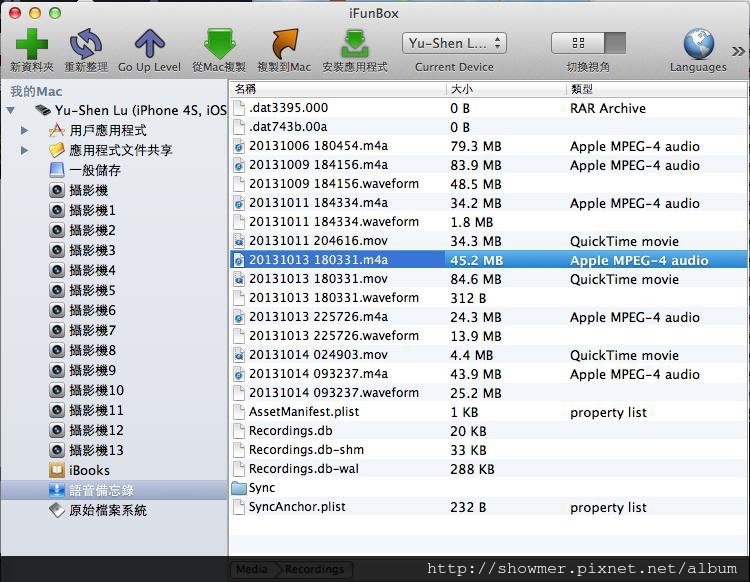750x582 pixels.
Task: Click the 攝影機4 camera icon
Action: point(57,270)
